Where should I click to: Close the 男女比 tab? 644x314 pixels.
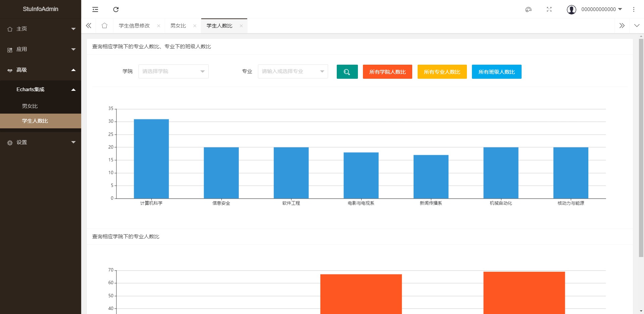(195, 26)
